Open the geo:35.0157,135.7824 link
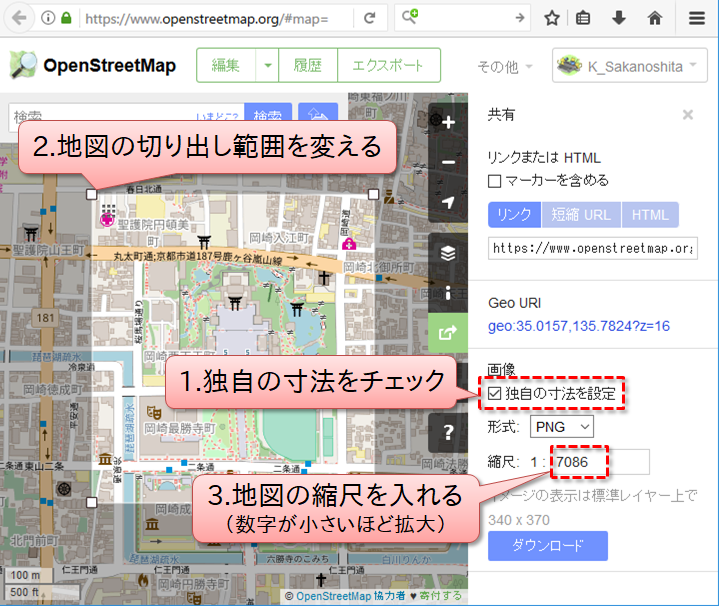This screenshot has height=606, width=719. pyautogui.click(x=579, y=326)
